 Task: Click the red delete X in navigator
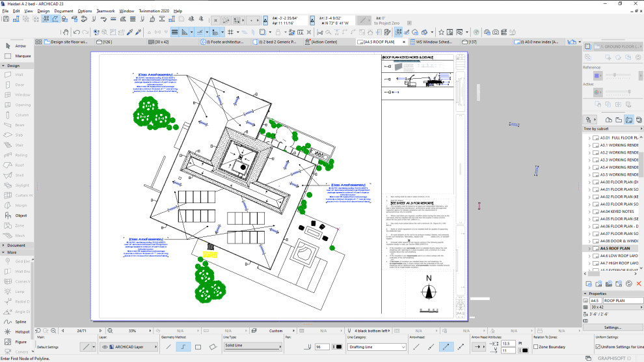click(639, 283)
